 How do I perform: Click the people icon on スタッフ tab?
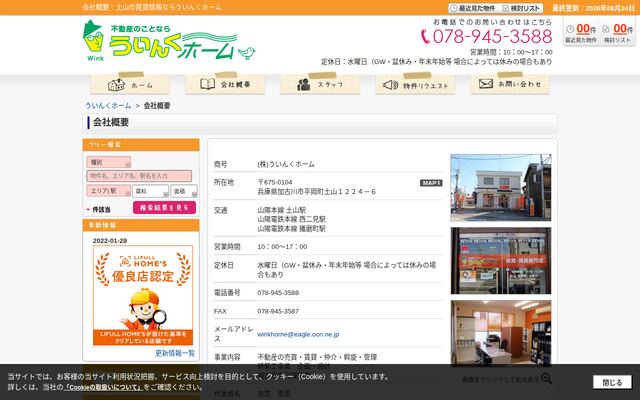304,84
